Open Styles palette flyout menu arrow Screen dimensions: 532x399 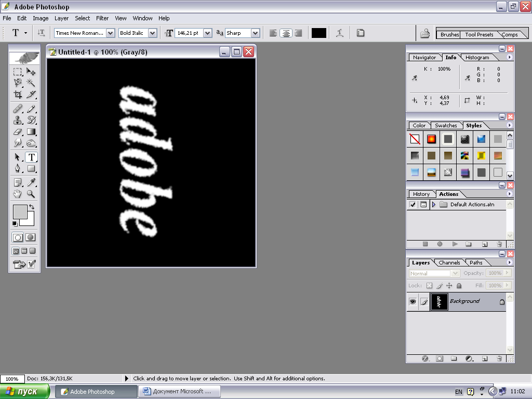509,125
